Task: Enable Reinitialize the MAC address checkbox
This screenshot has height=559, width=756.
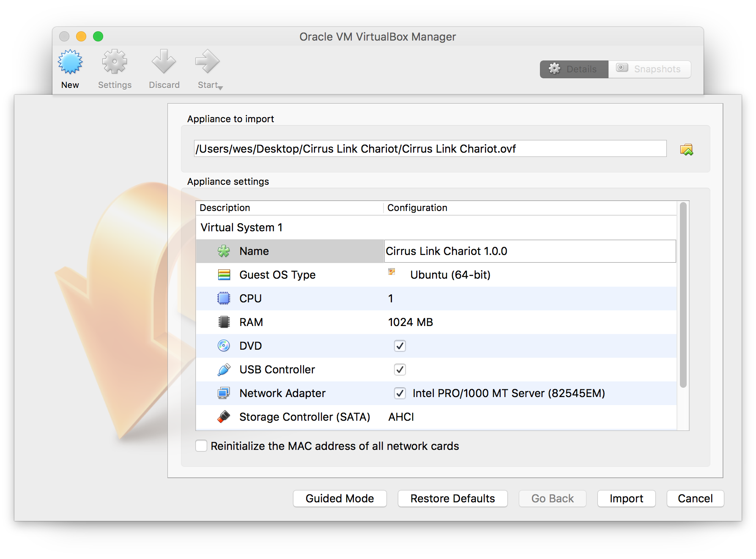Action: pos(201,446)
